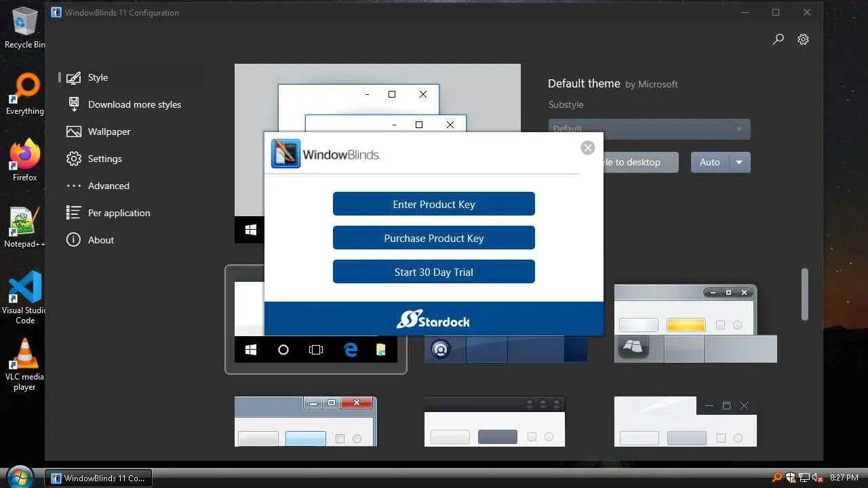The image size is (868, 488).
Task: Click the WindowBlinds 11 taskbar button
Action: [99, 478]
